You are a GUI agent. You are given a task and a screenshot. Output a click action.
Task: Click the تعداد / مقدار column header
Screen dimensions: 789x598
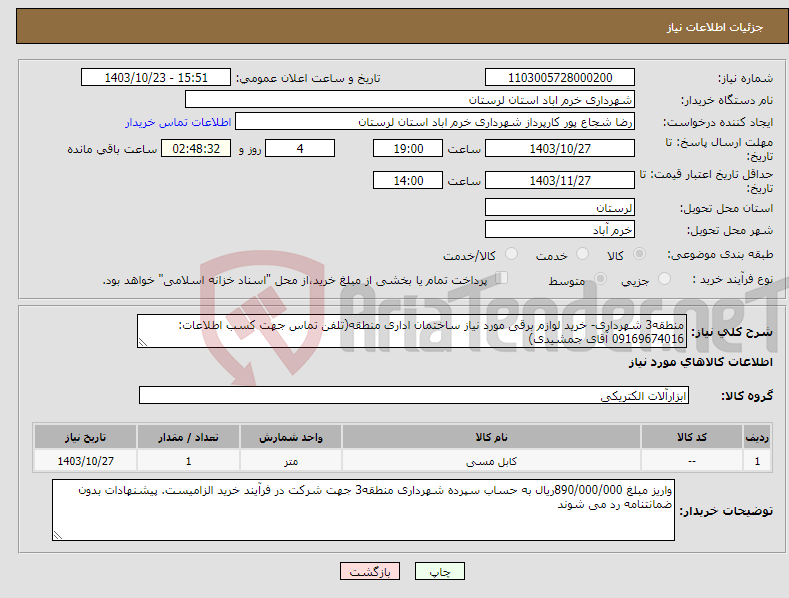188,437
